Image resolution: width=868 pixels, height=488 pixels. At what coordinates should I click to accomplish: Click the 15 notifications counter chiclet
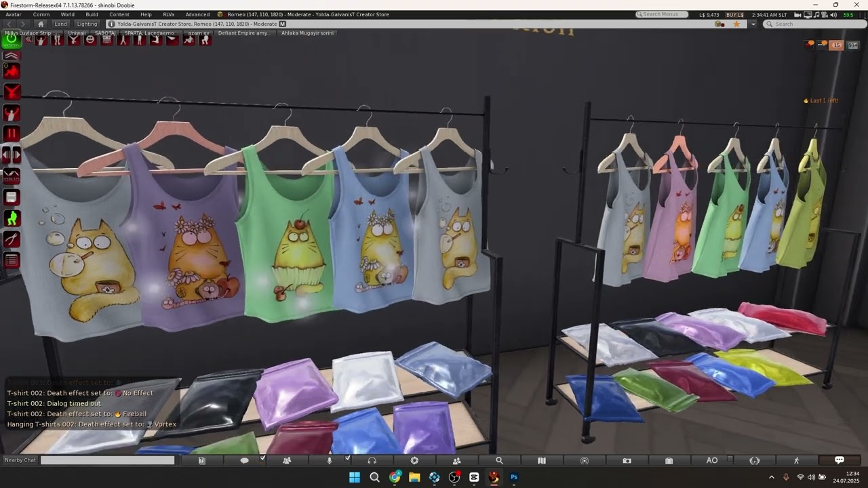[837, 45]
